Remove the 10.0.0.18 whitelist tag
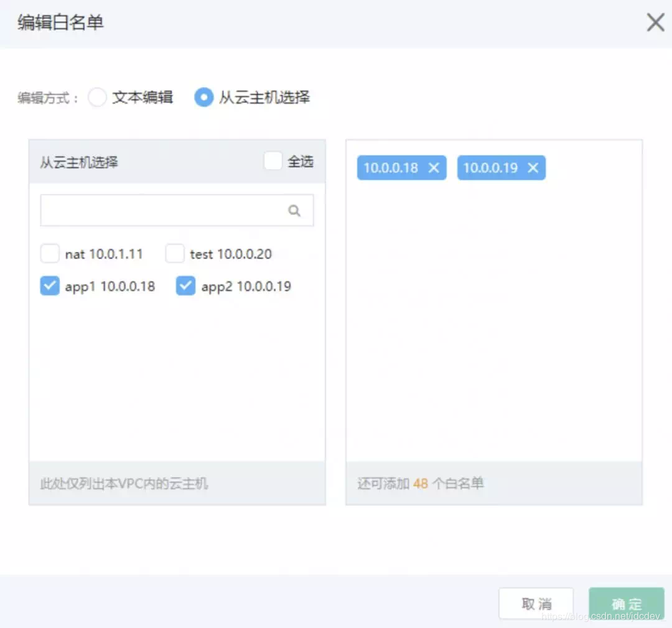 (x=434, y=167)
